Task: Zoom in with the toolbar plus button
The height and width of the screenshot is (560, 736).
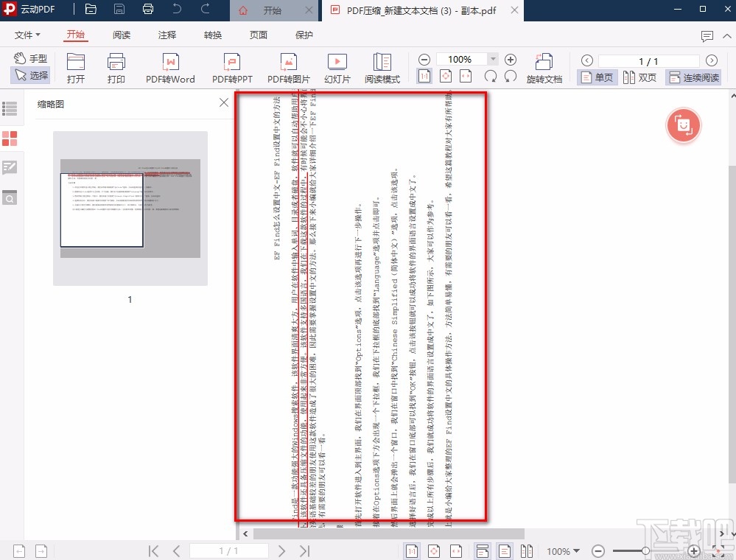Action: coord(511,60)
